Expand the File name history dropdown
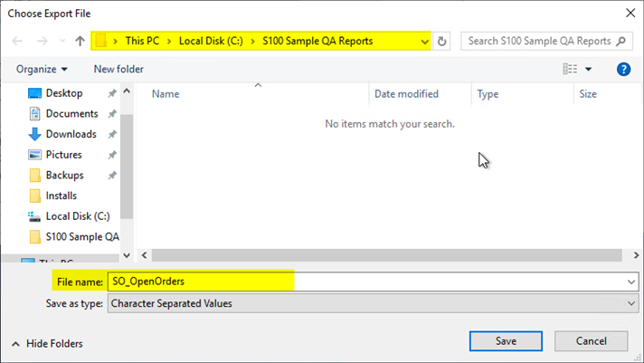Screen dimensions: 644x363 pyautogui.click(x=630, y=282)
